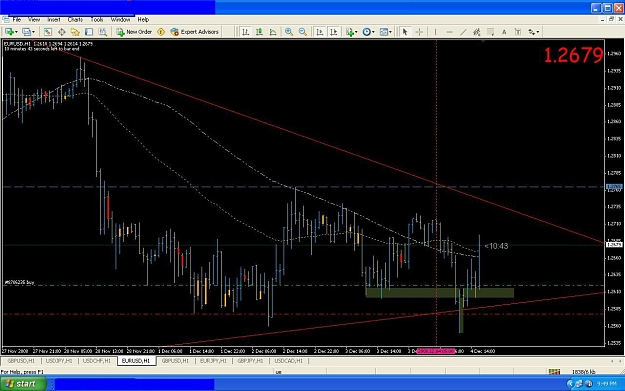Switch chart to Bar Chart mode
Viewport: 625px width, 391px height.
[x=246, y=32]
